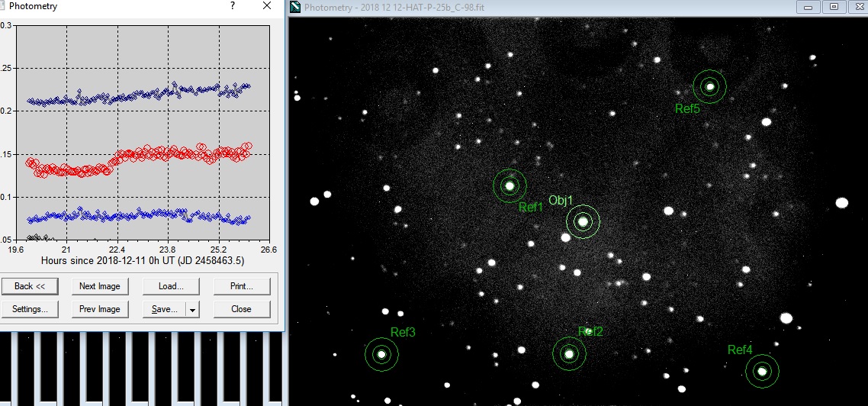Advance with the Next Image button
The image size is (868, 406).
[100, 286]
